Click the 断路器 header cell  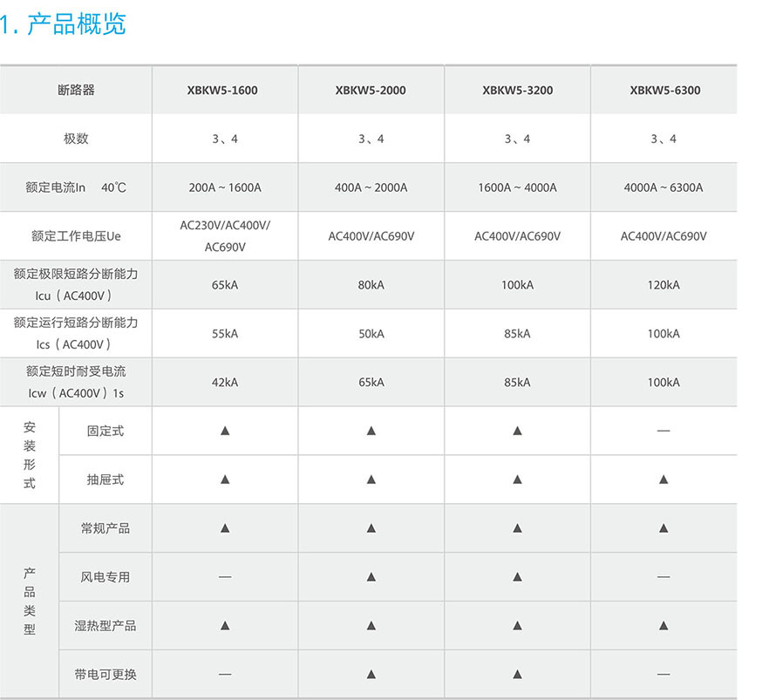(x=76, y=90)
